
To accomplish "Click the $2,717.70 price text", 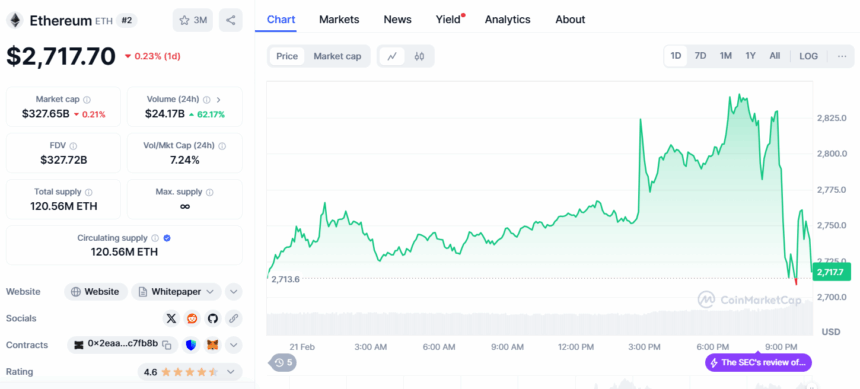I will tap(61, 56).
